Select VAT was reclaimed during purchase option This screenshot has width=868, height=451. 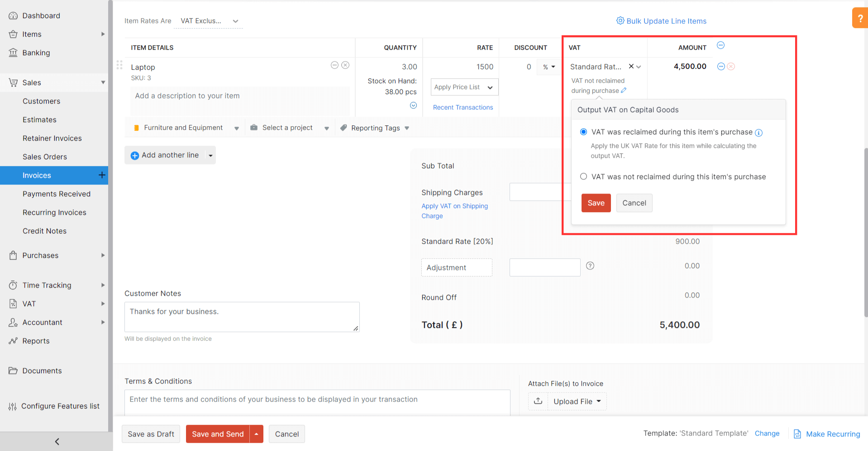tap(584, 132)
